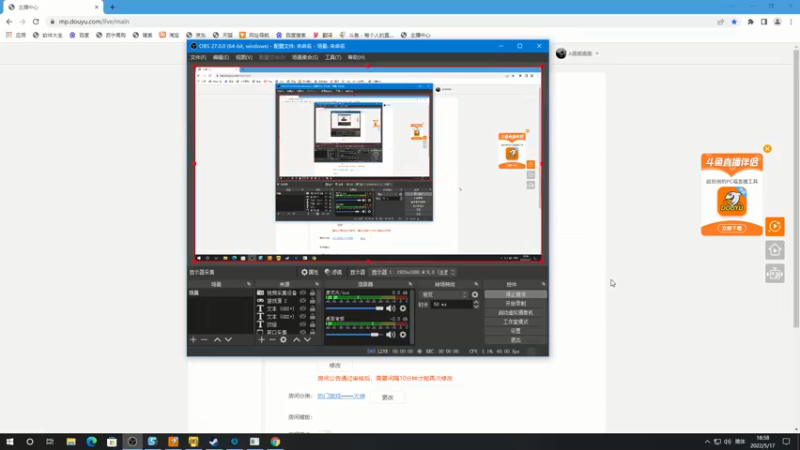Pop out the 来源 dock panel
Screen dimensions: 800x450
317,284
